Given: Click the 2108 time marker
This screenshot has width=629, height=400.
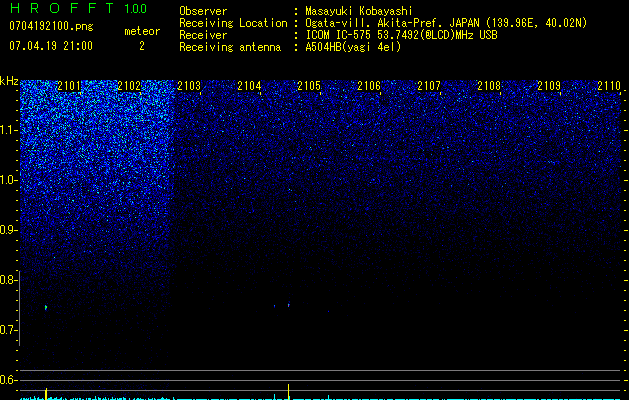Looking at the screenshot, I should click(489, 86).
